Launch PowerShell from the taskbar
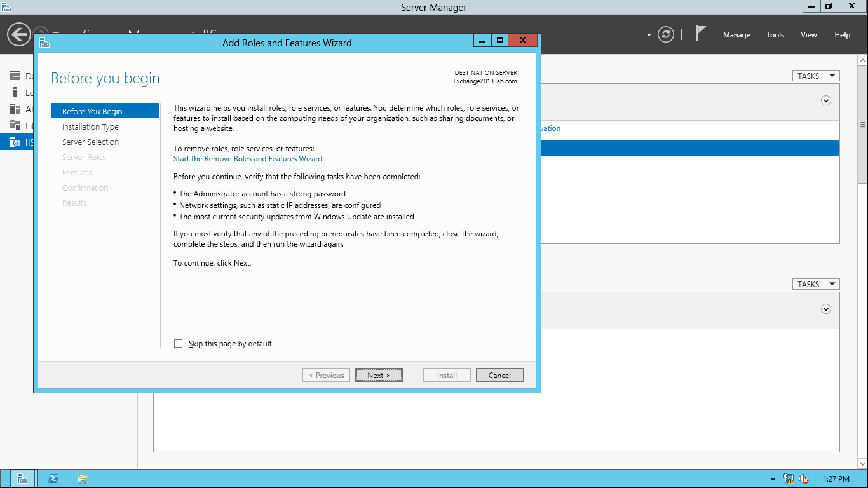 (x=53, y=478)
